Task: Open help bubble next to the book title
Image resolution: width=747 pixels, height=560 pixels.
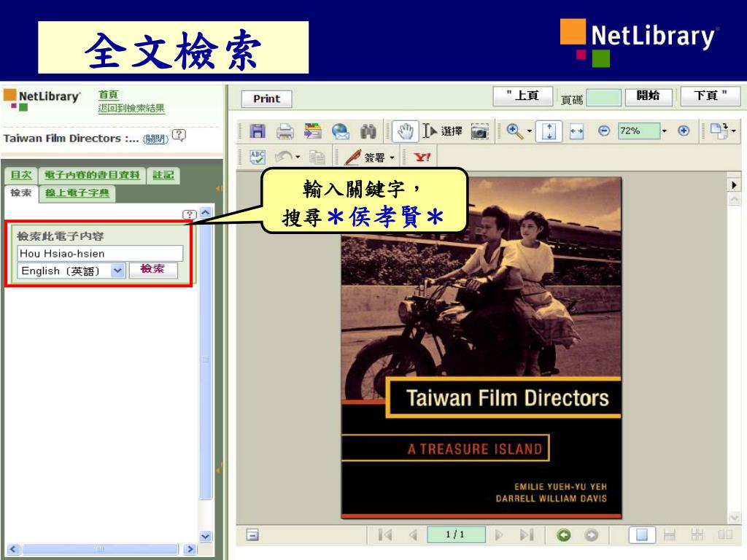Action: [179, 135]
